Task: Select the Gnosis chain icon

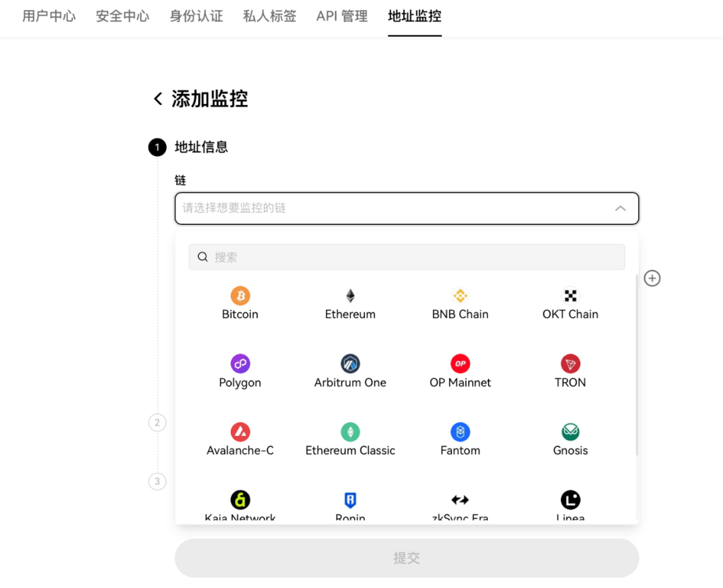Action: tap(570, 432)
